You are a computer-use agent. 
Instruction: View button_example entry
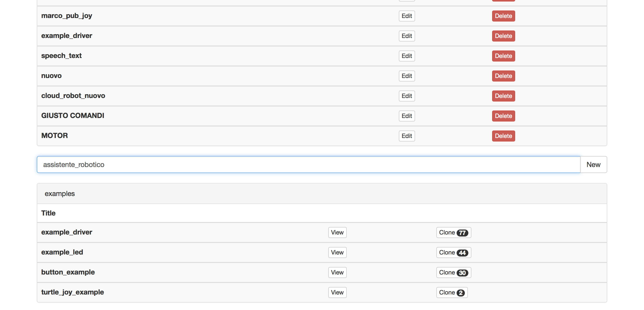coord(338,272)
